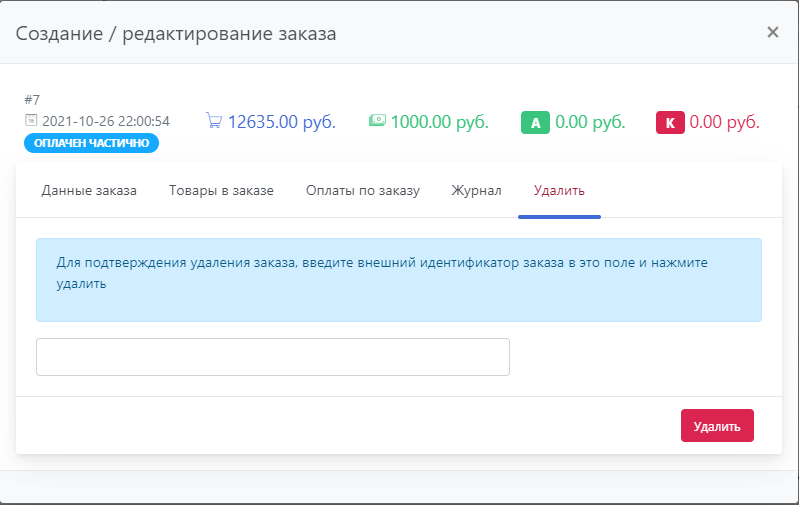Click the calendar icon beside order date

pyautogui.click(x=30, y=121)
